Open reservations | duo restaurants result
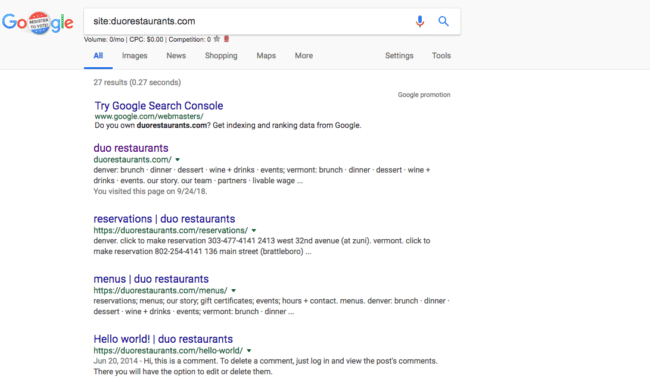 point(164,219)
